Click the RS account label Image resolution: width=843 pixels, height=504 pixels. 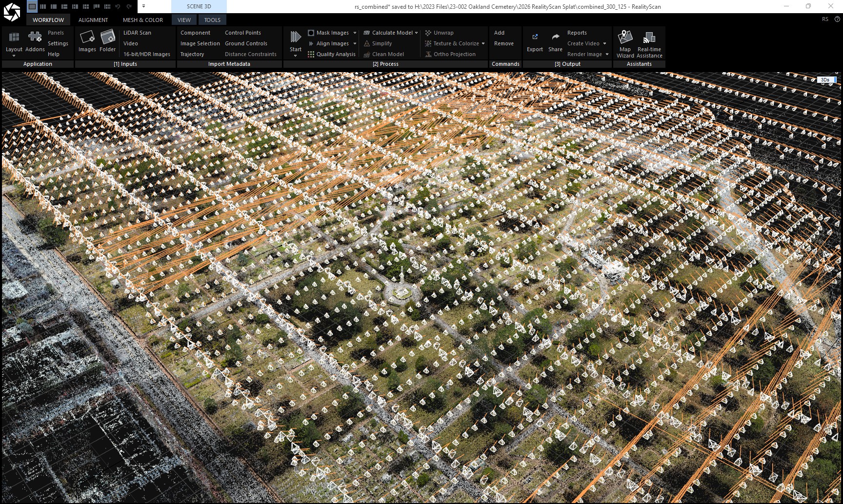click(x=825, y=19)
